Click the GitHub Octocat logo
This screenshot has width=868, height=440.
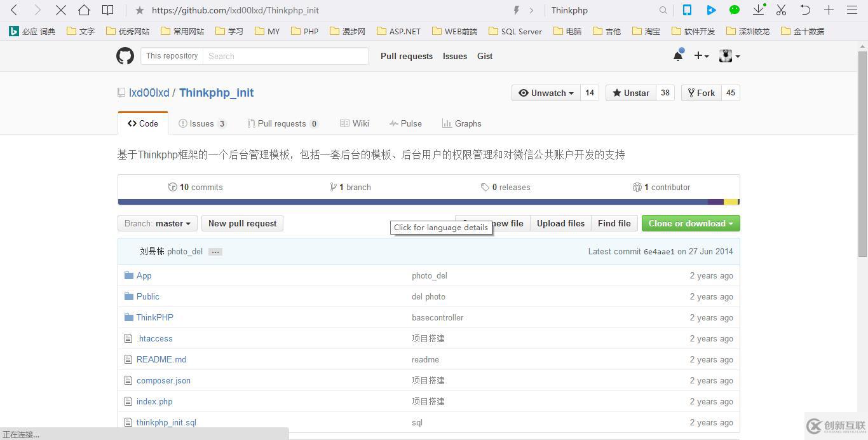pos(125,56)
